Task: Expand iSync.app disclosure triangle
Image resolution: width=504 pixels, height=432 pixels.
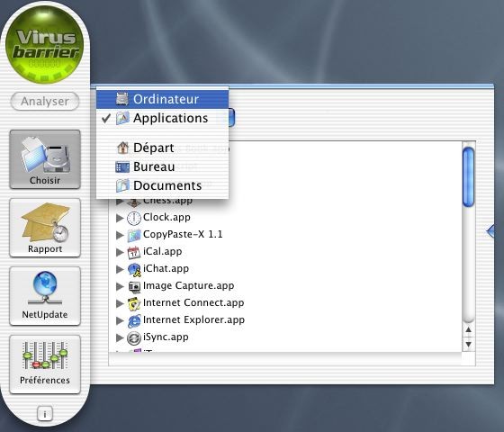Action: point(120,337)
